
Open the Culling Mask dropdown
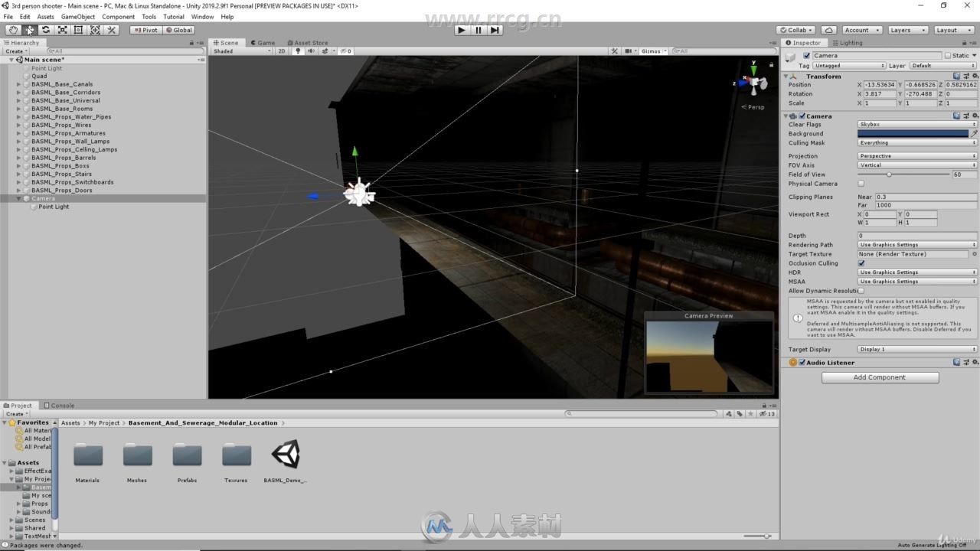click(917, 142)
